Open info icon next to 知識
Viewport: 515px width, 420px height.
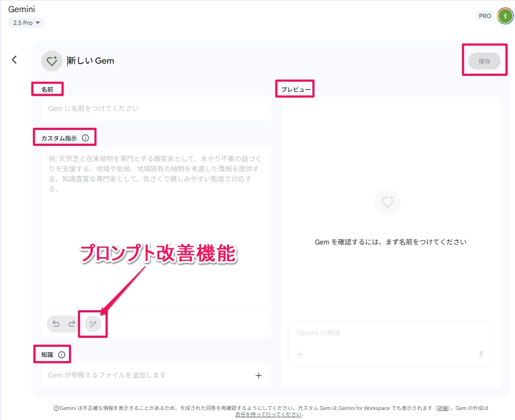point(62,355)
